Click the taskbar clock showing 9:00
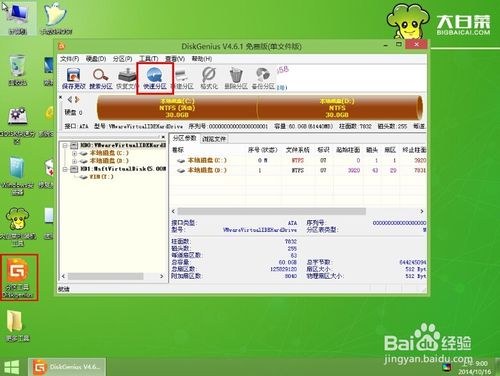The width and height of the screenshot is (500, 376). pyautogui.click(x=474, y=367)
